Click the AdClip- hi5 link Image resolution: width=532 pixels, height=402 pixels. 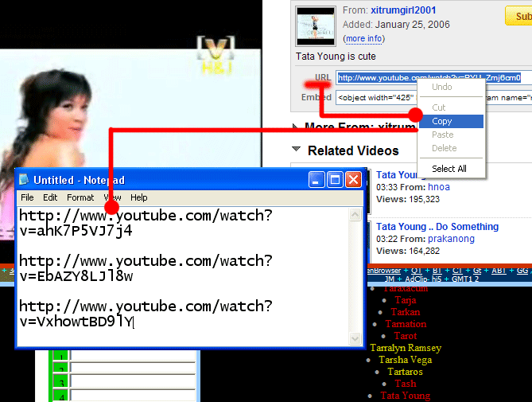click(x=423, y=279)
